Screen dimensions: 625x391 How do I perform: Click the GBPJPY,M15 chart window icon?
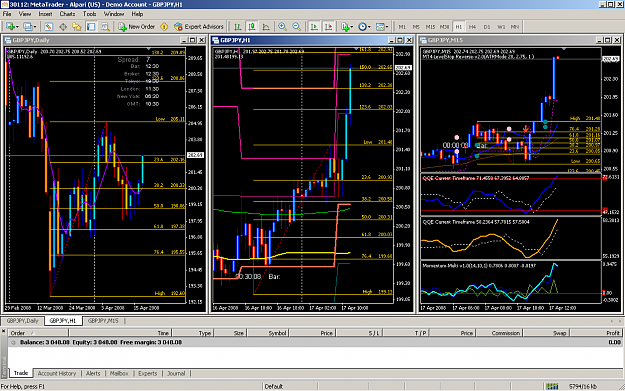[x=423, y=40]
